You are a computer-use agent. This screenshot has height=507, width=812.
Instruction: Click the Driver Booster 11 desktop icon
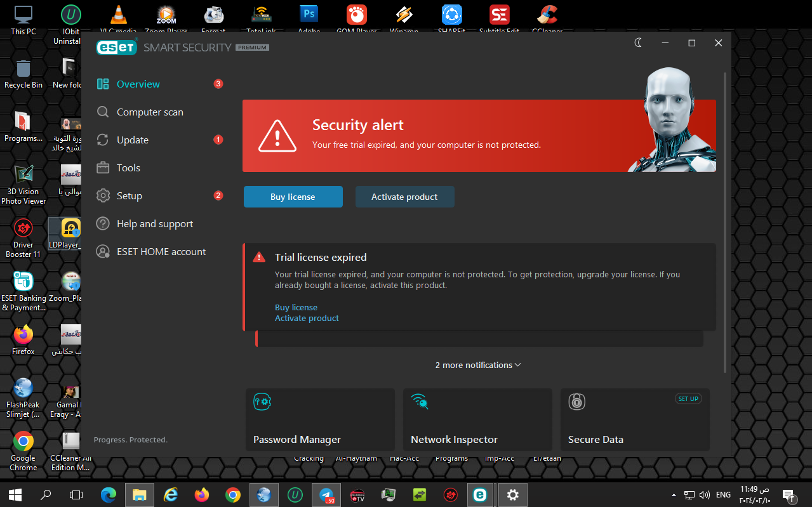click(x=23, y=238)
